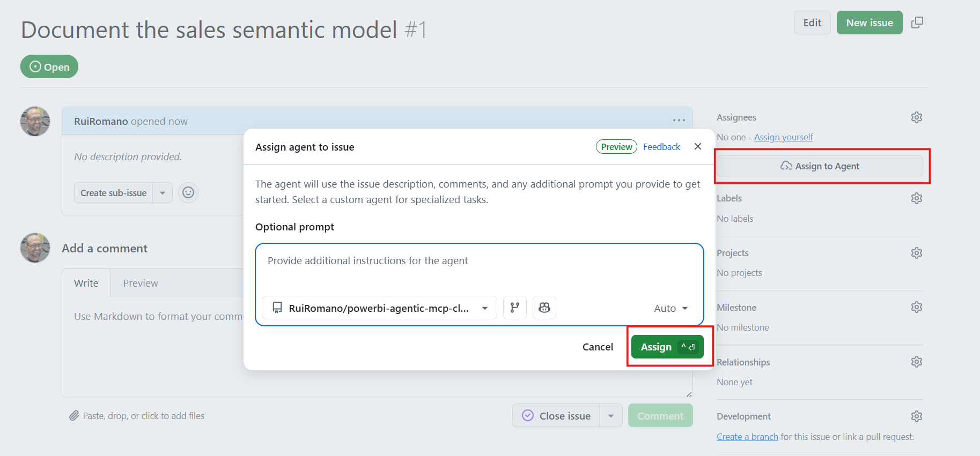This screenshot has height=456, width=980.
Task: Open Relationships settings gear
Action: point(917,362)
